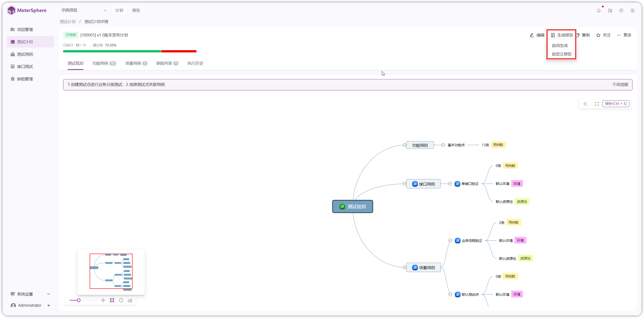Go to 报告 in the top navigation
The height and width of the screenshot is (318, 644).
click(136, 10)
